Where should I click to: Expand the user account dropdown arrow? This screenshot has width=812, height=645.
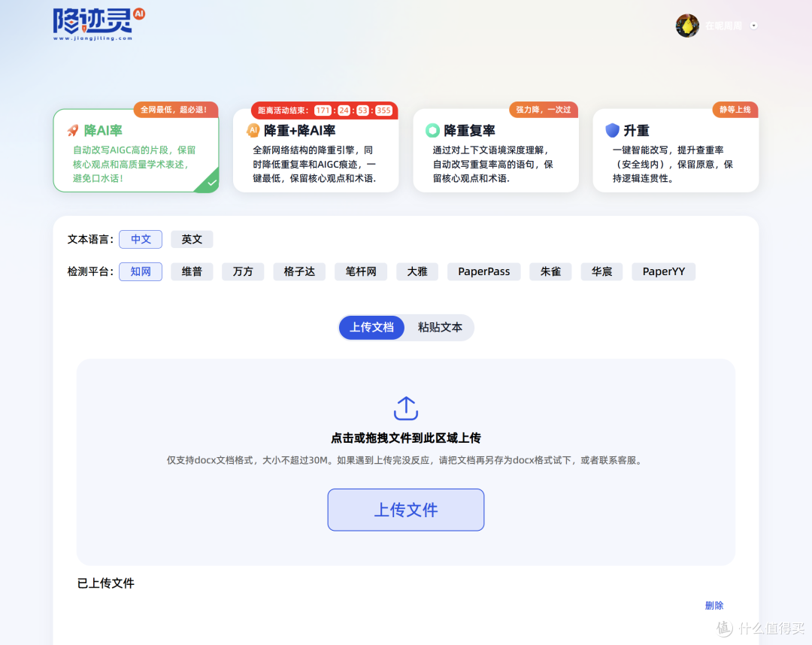754,26
